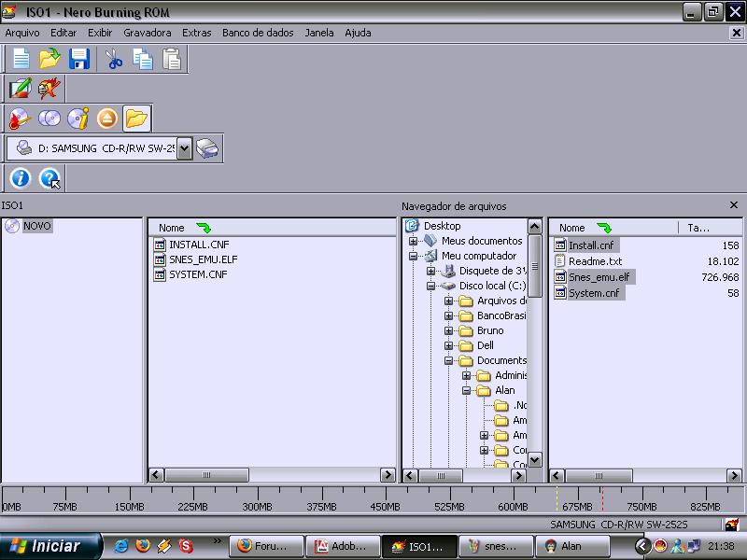Click the New compilation document icon
Screen dimensions: 747x560
pyautogui.click(x=21, y=59)
